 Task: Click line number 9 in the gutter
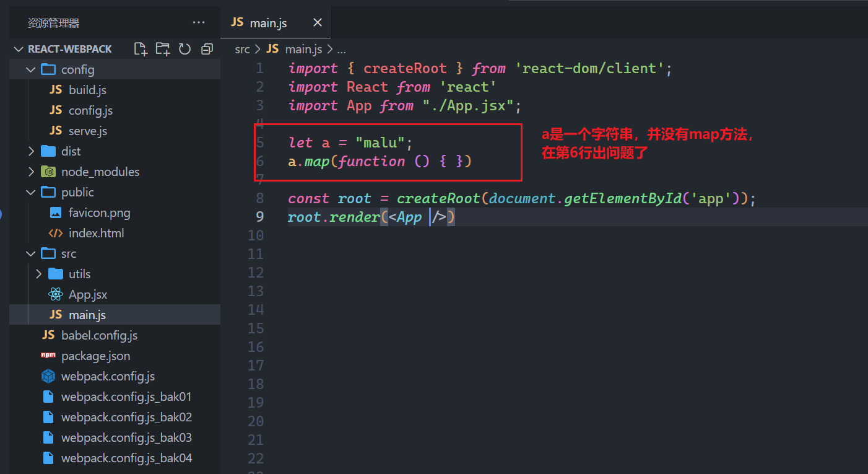click(x=260, y=217)
